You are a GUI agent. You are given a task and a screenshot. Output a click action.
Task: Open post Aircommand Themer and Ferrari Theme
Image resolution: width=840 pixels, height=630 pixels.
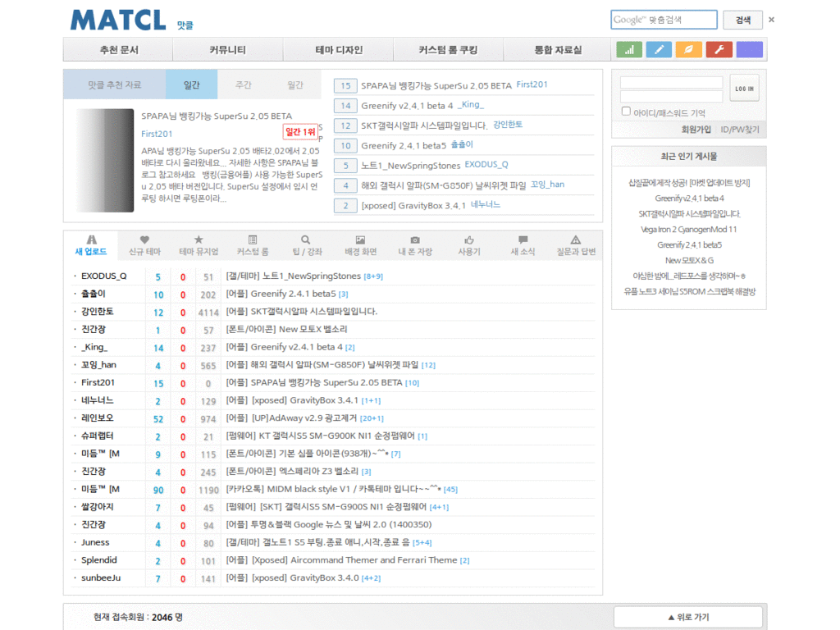click(x=341, y=559)
